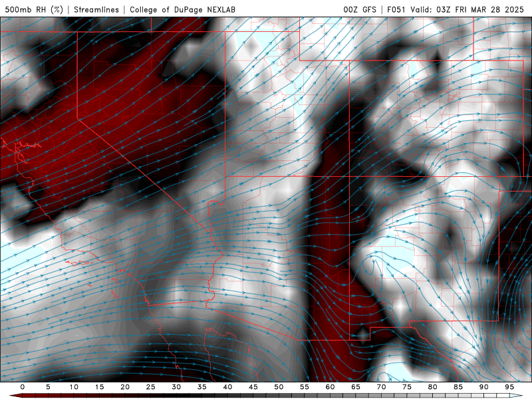The width and height of the screenshot is (532, 399).
Task: Click the '65' colorbar scale value
Action: coord(356,387)
